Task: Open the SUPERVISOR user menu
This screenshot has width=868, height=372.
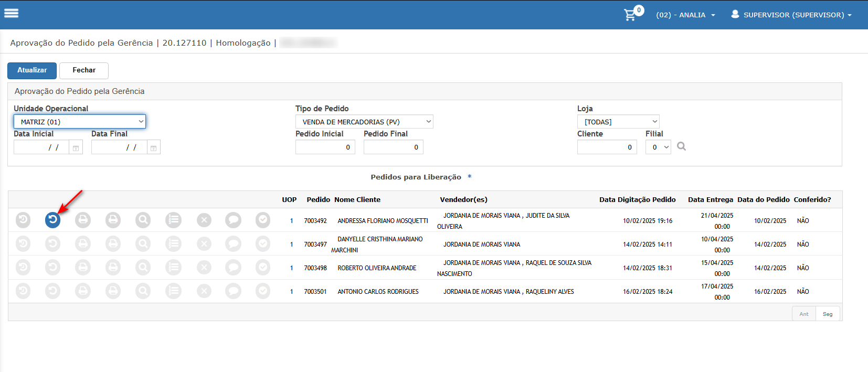Action: (791, 15)
